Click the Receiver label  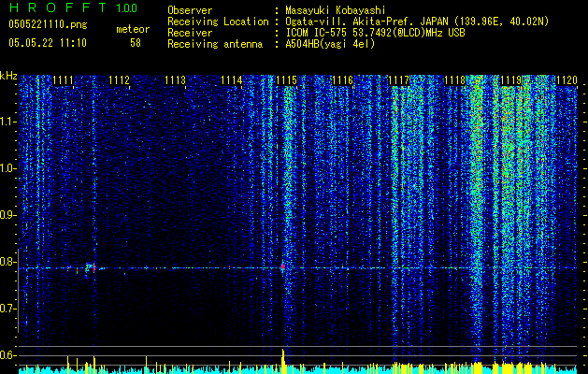pos(190,33)
